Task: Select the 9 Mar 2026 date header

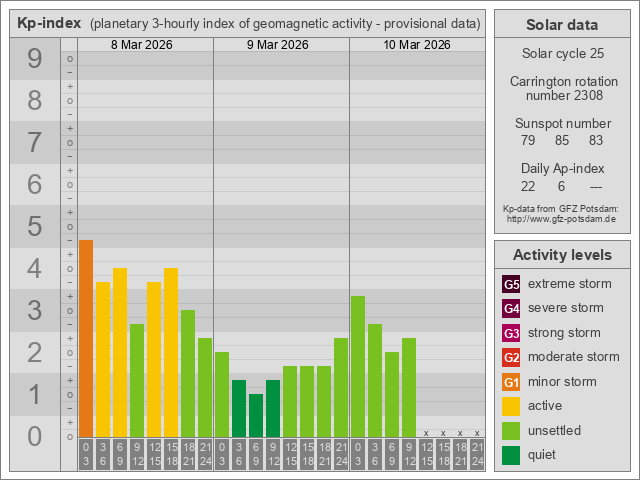Action: tap(280, 45)
